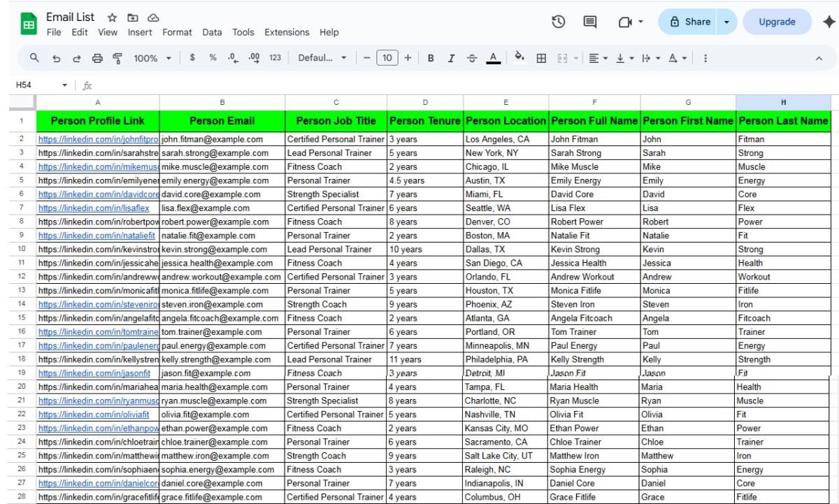Open the Format menu
Screen dimensions: 839x504
(178, 32)
